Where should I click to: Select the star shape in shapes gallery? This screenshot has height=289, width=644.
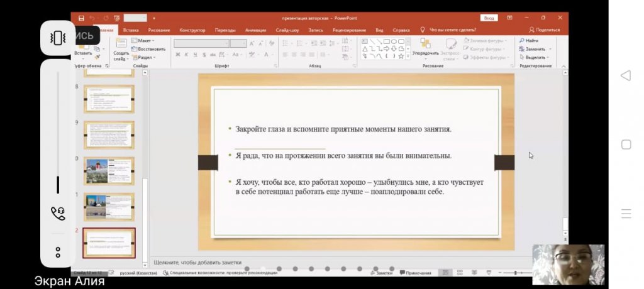(x=401, y=57)
